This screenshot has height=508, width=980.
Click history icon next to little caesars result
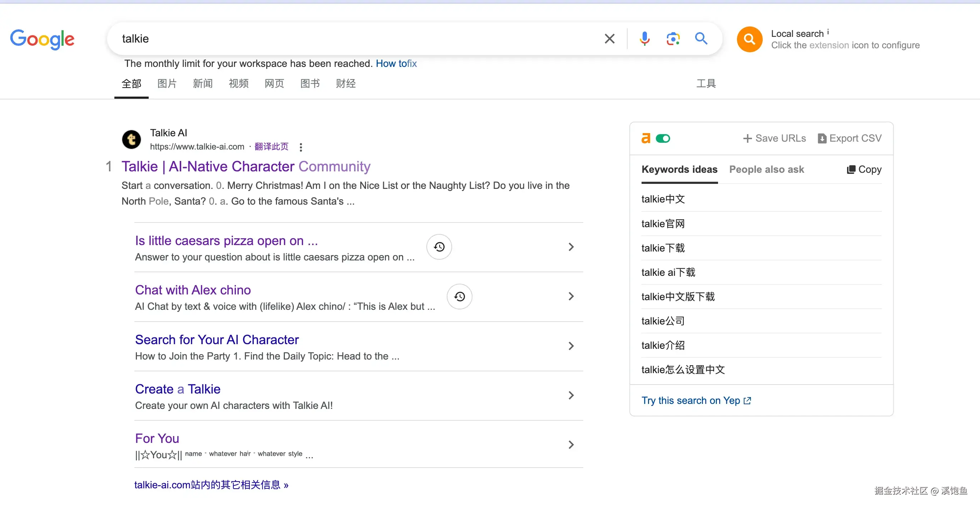click(439, 247)
